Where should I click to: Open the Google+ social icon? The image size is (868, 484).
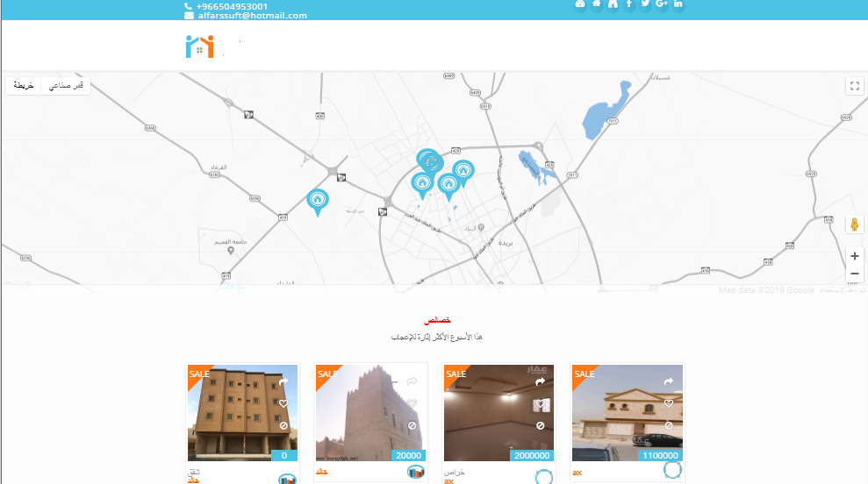point(662,4)
